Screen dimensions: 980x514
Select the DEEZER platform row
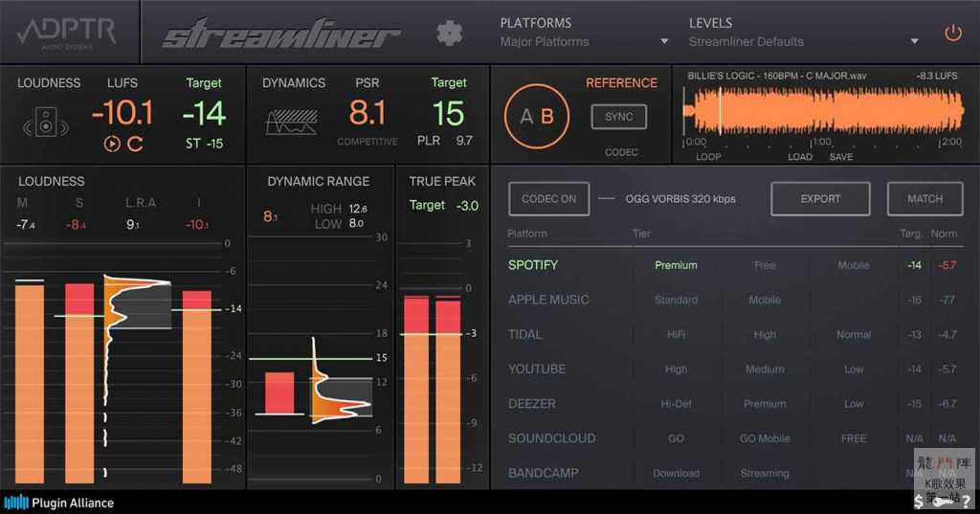[531, 404]
